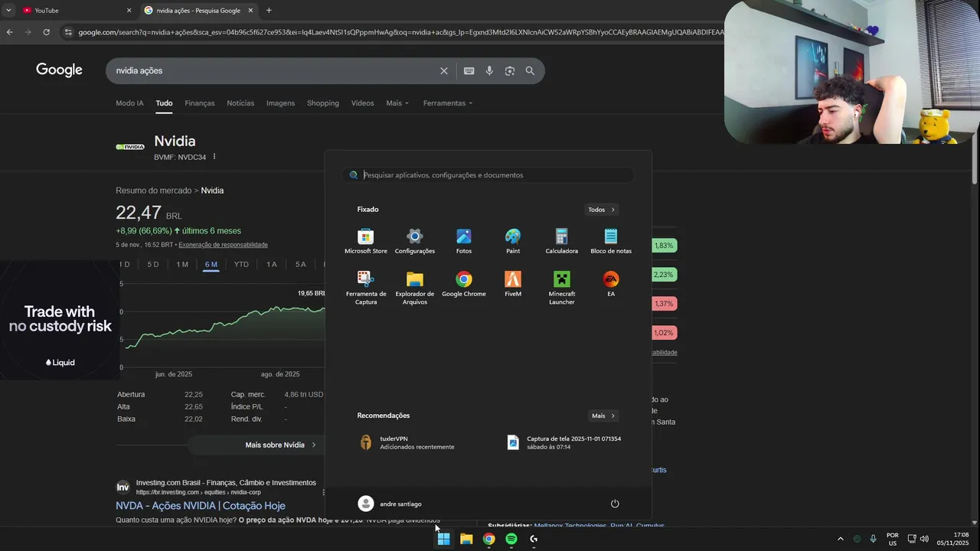
Task: Expand Mais recommendations
Action: coord(603,416)
